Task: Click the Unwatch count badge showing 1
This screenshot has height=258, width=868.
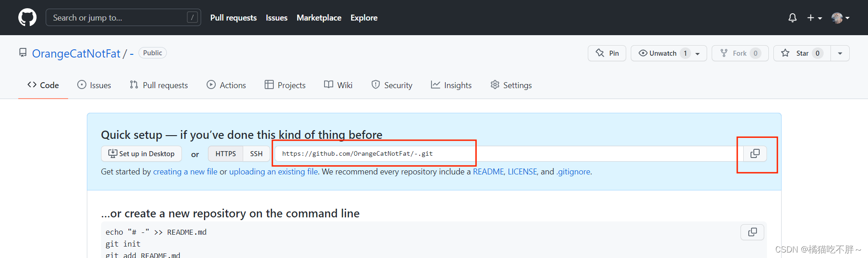Action: pyautogui.click(x=685, y=53)
